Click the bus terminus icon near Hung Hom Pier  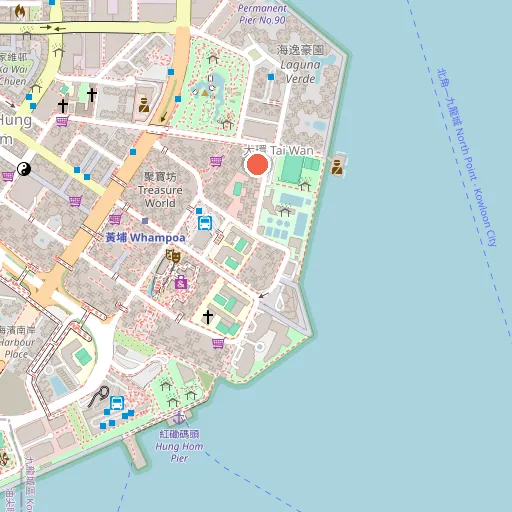click(x=117, y=403)
